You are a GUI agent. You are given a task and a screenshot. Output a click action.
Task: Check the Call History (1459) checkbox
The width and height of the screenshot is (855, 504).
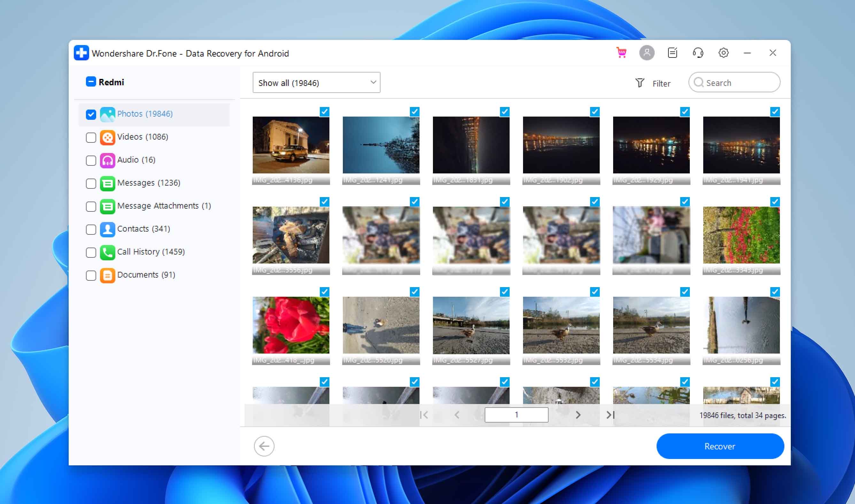91,253
